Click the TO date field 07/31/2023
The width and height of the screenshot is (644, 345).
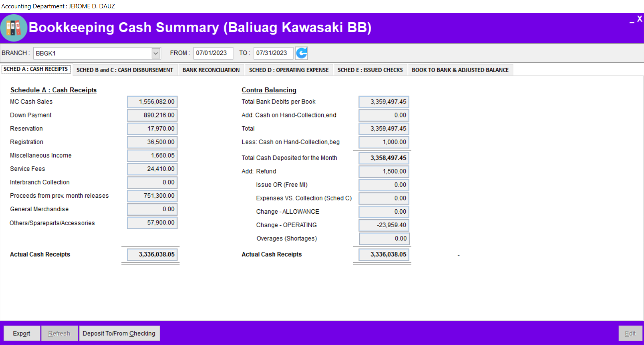tap(273, 53)
